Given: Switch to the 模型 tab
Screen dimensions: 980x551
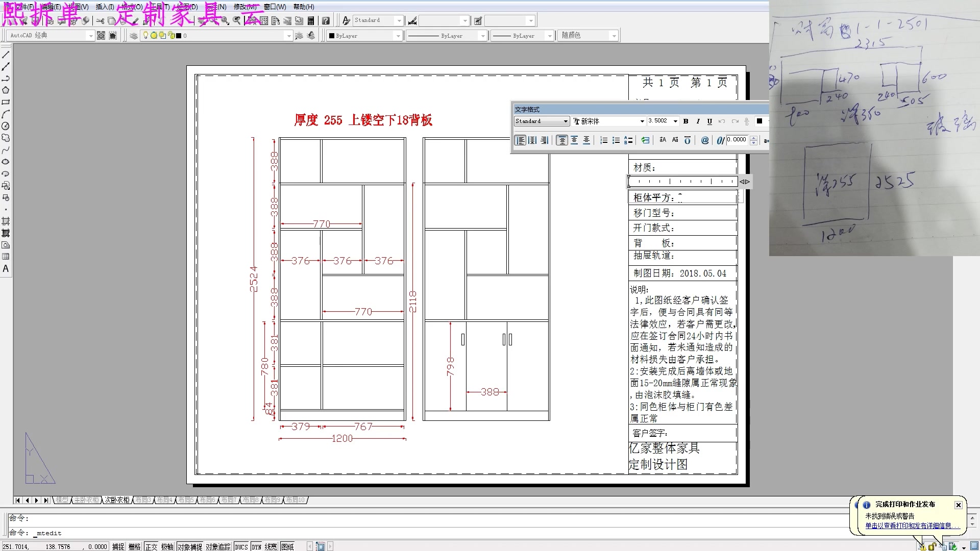Looking at the screenshot, I should coord(62,500).
